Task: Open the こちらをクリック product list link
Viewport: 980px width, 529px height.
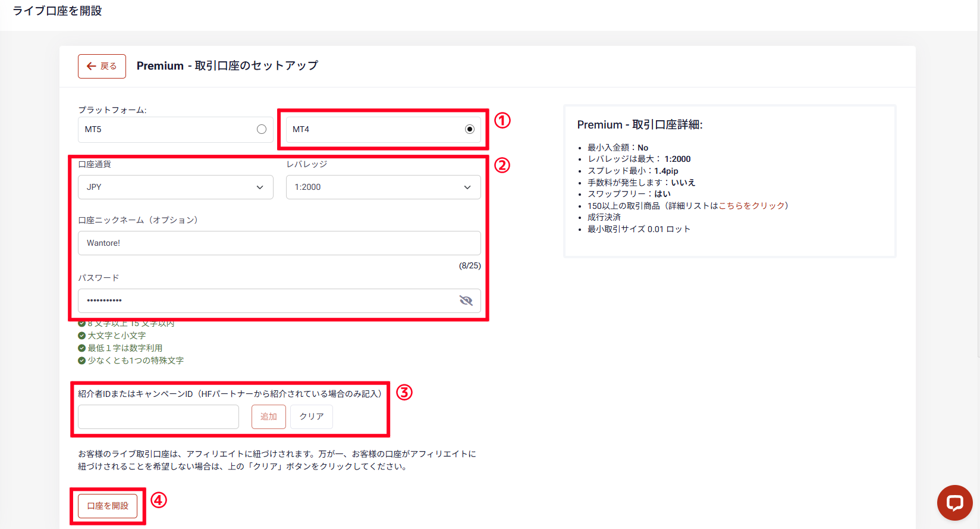Action: [752, 205]
